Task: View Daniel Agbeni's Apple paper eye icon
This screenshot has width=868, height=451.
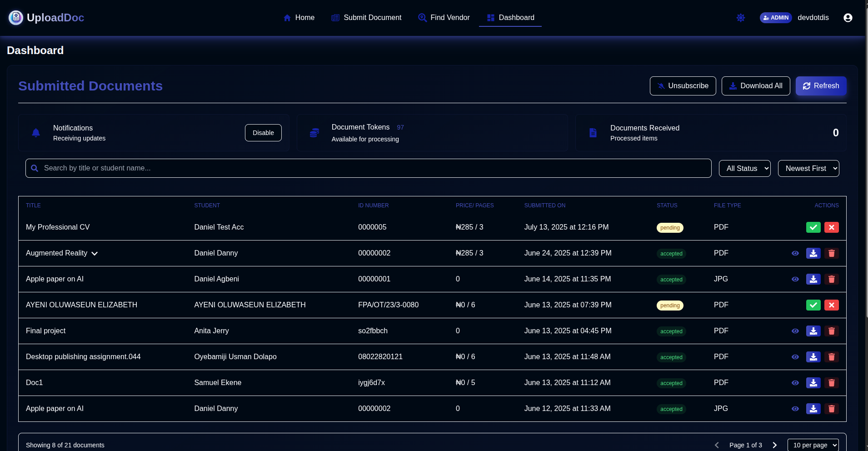Action: (795, 279)
